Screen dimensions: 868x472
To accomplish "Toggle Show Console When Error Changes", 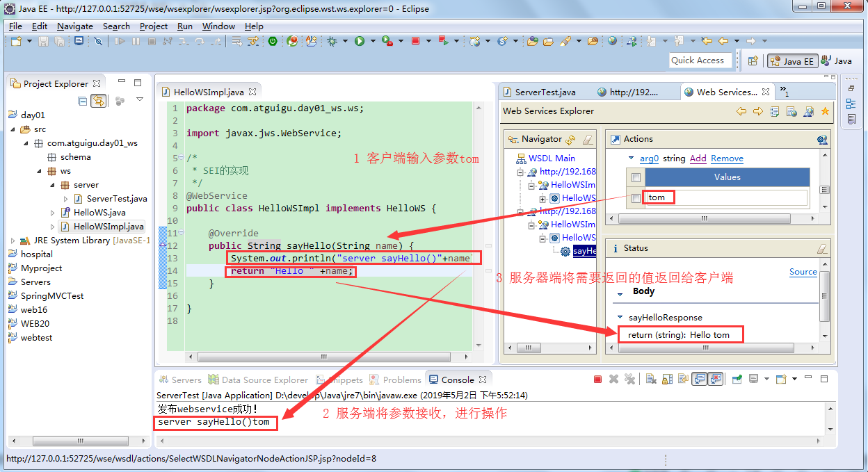I will [x=716, y=380].
